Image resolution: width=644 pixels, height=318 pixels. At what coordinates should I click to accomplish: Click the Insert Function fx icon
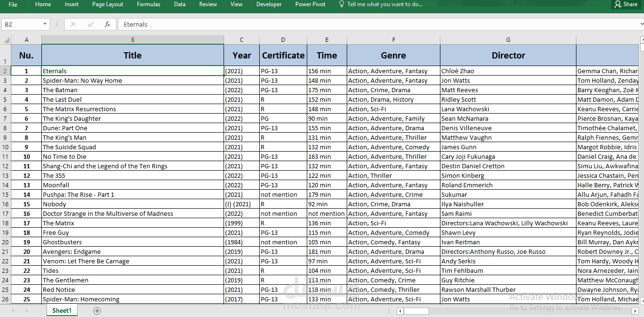pos(107,24)
